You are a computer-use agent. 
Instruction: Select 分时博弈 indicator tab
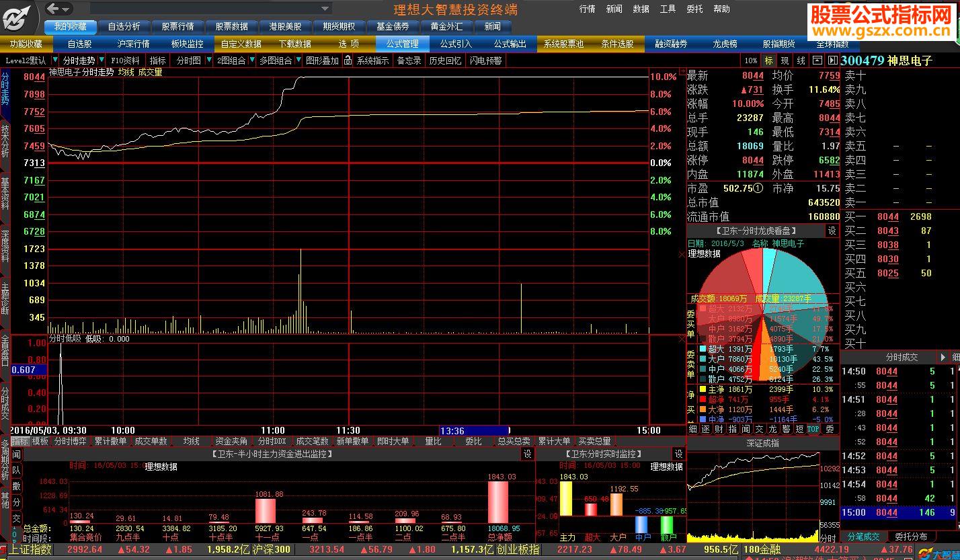pos(71,441)
